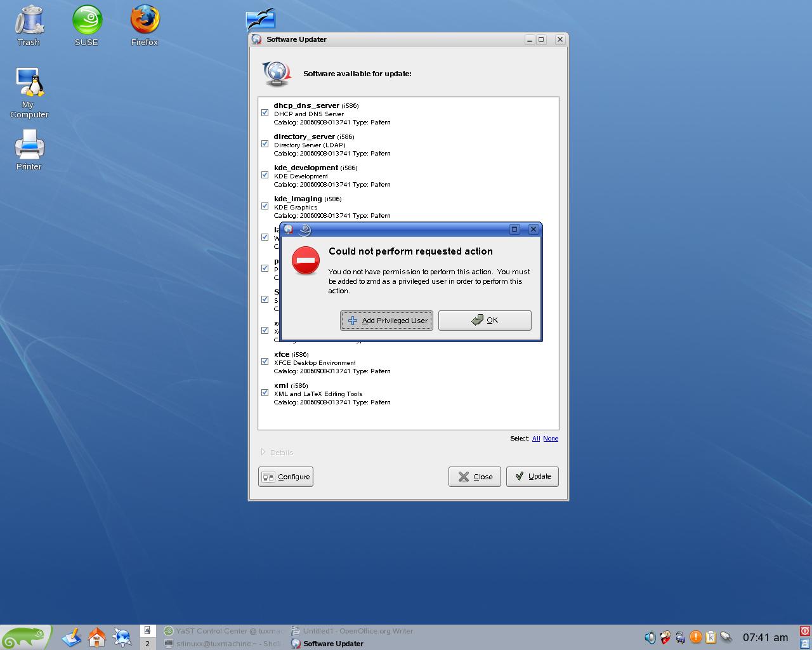Close the error dialog with X
This screenshot has height=650, width=812.
pyautogui.click(x=533, y=229)
